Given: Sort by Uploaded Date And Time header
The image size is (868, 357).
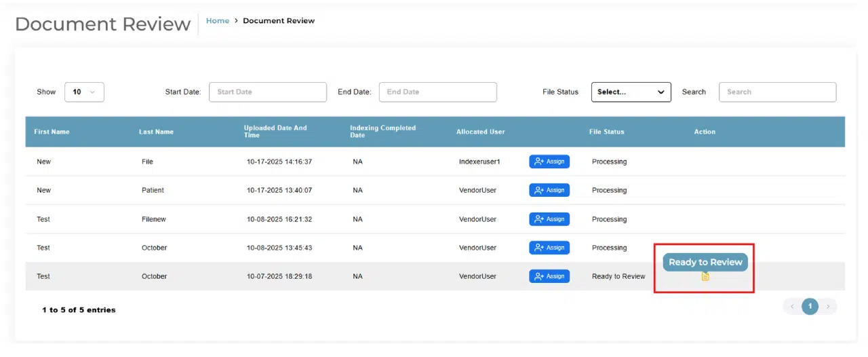Looking at the screenshot, I should point(275,132).
